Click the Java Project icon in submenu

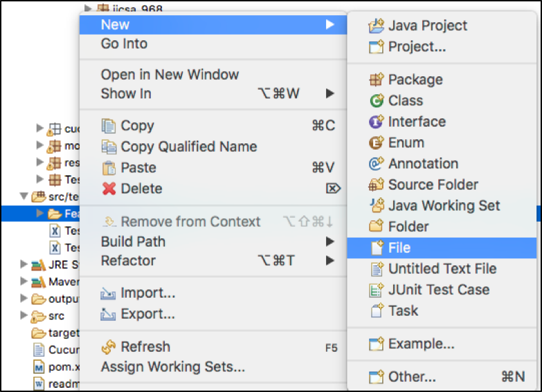(x=376, y=26)
